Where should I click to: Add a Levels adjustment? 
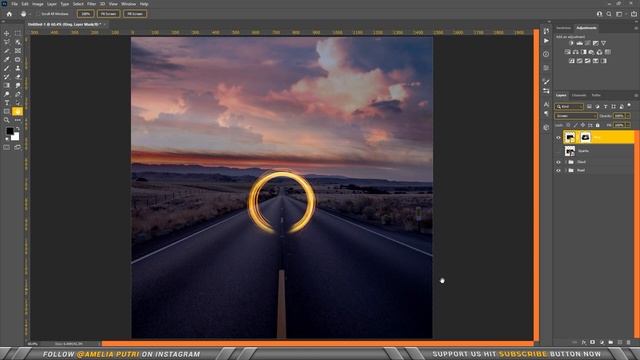pyautogui.click(x=580, y=43)
